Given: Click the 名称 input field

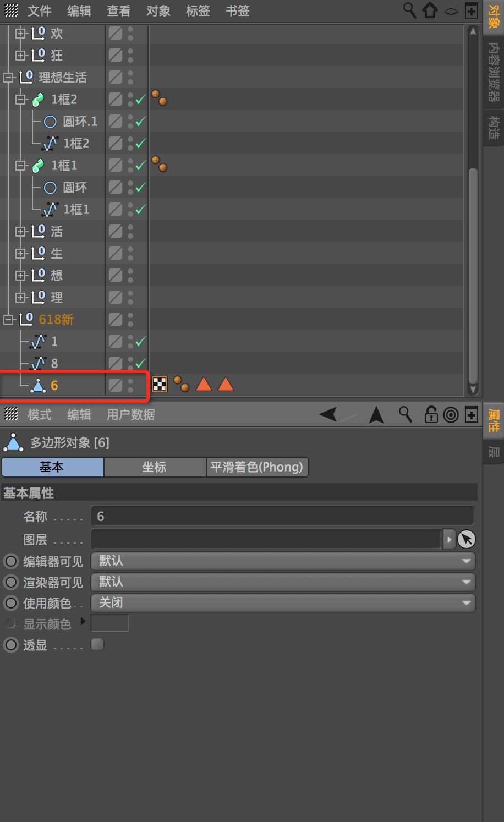Looking at the screenshot, I should 282,516.
